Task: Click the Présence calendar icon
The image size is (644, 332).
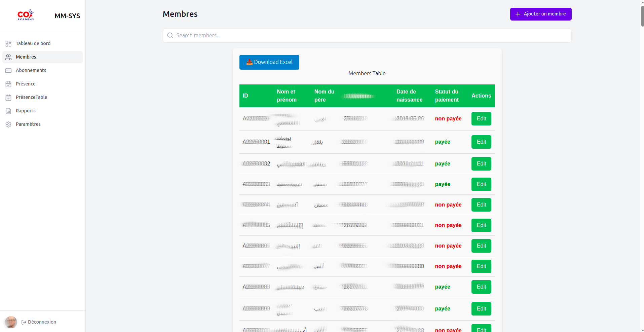Action: coord(8,84)
